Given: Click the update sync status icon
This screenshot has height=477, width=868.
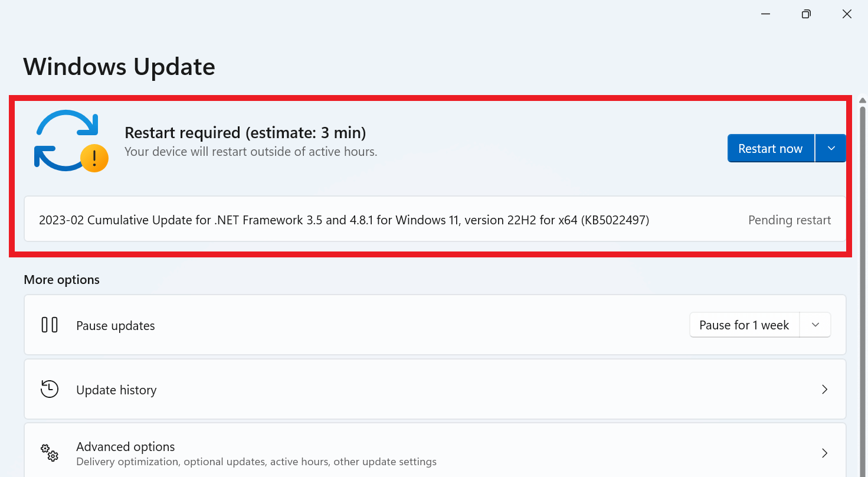Looking at the screenshot, I should (x=71, y=141).
